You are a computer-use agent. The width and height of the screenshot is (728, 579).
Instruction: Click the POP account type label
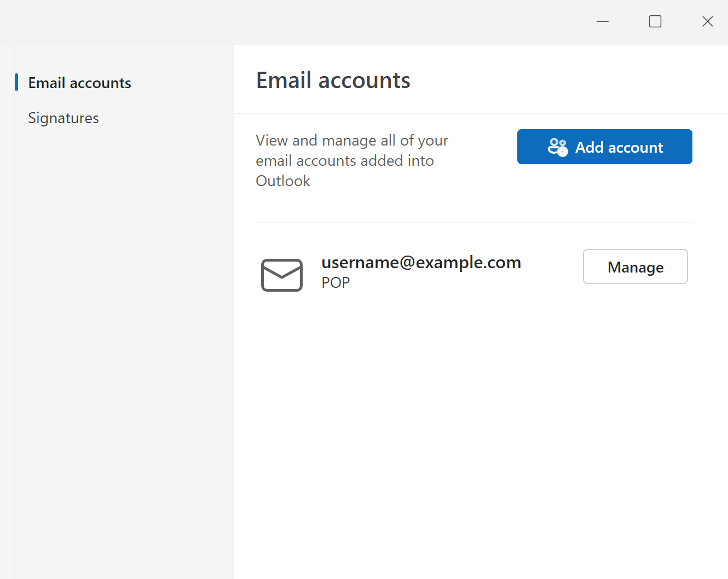pyautogui.click(x=336, y=282)
